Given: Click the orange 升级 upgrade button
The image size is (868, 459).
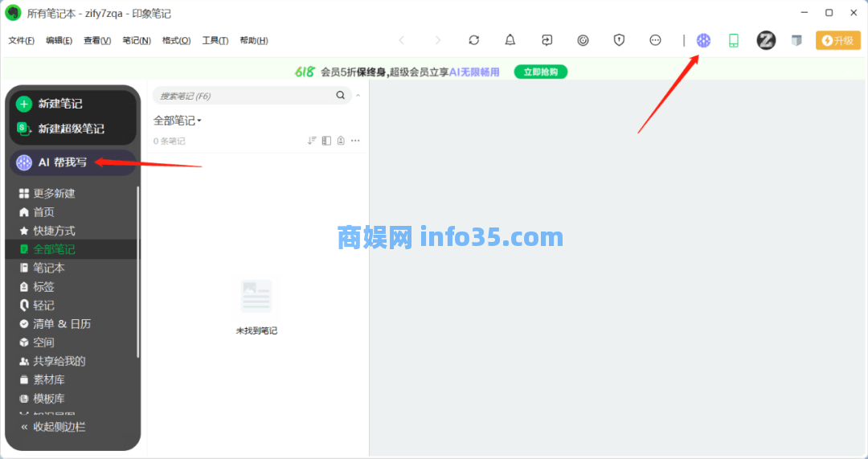Looking at the screenshot, I should [x=837, y=40].
